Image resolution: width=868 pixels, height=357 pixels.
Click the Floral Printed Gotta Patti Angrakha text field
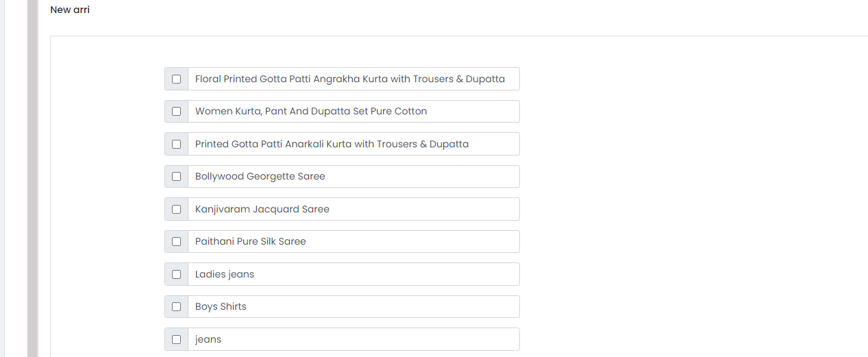tap(354, 79)
